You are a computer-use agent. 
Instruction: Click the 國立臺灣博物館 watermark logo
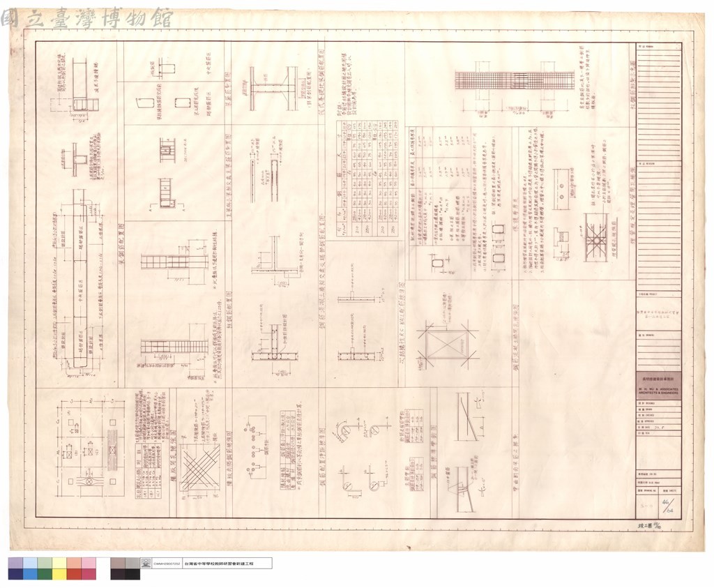tap(86, 18)
